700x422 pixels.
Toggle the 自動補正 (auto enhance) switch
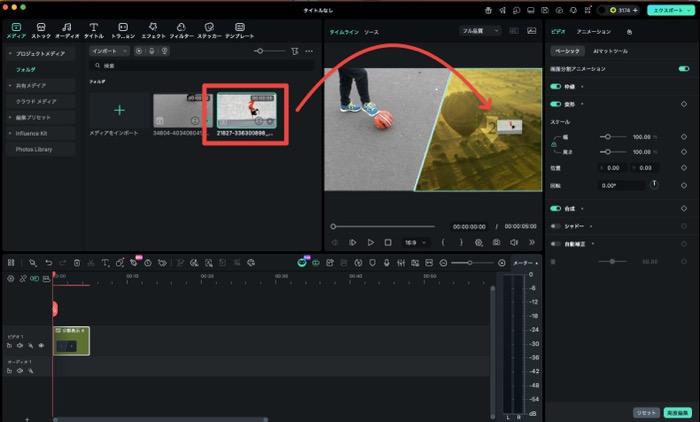pos(555,244)
